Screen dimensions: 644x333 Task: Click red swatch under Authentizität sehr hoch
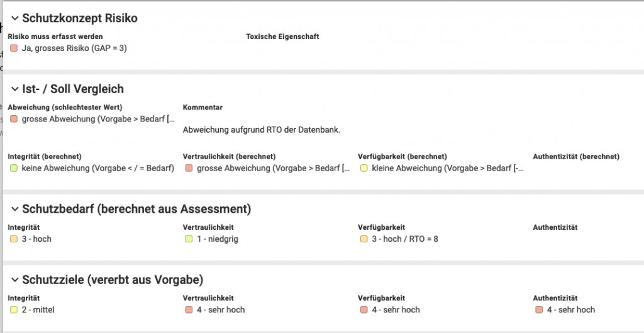[539, 310]
